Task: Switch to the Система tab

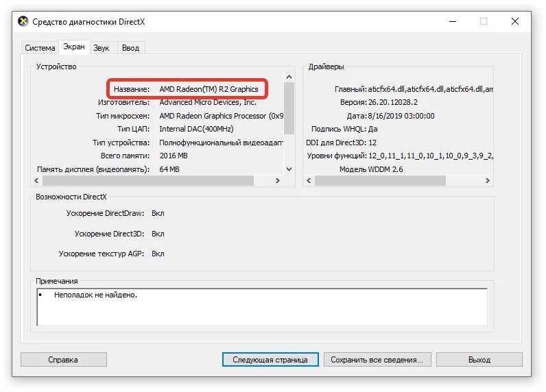Action: tap(40, 48)
